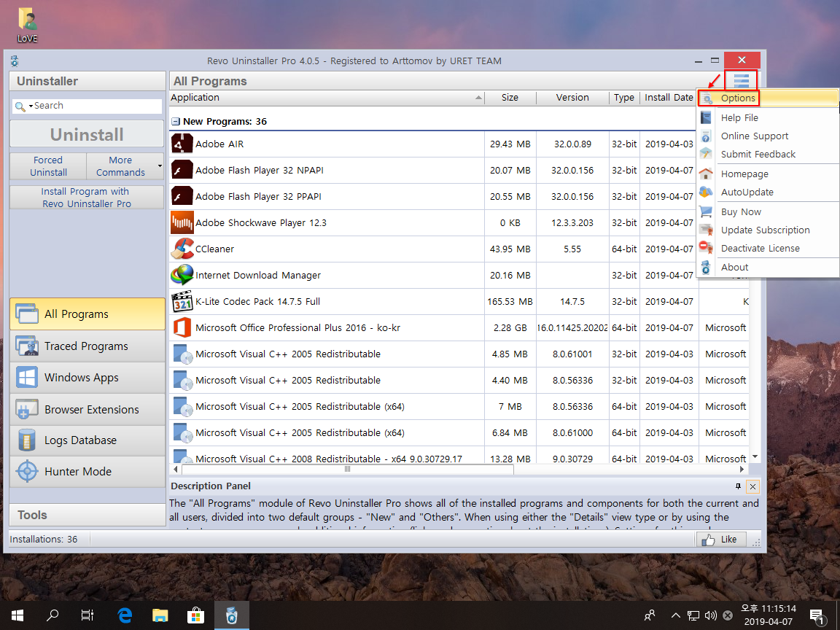Viewport: 840px width, 630px height.
Task: Click the Adobe Shockwave Player icon
Action: [x=182, y=222]
